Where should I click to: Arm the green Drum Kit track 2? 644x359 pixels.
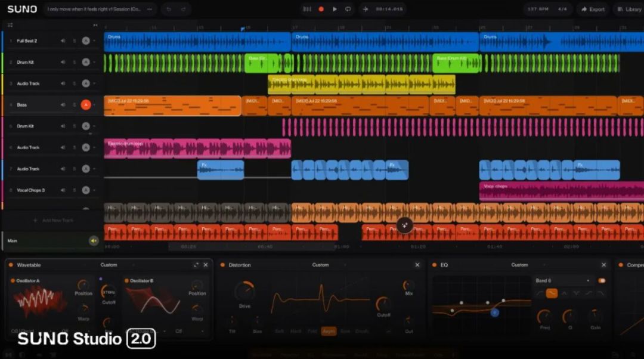coord(85,62)
